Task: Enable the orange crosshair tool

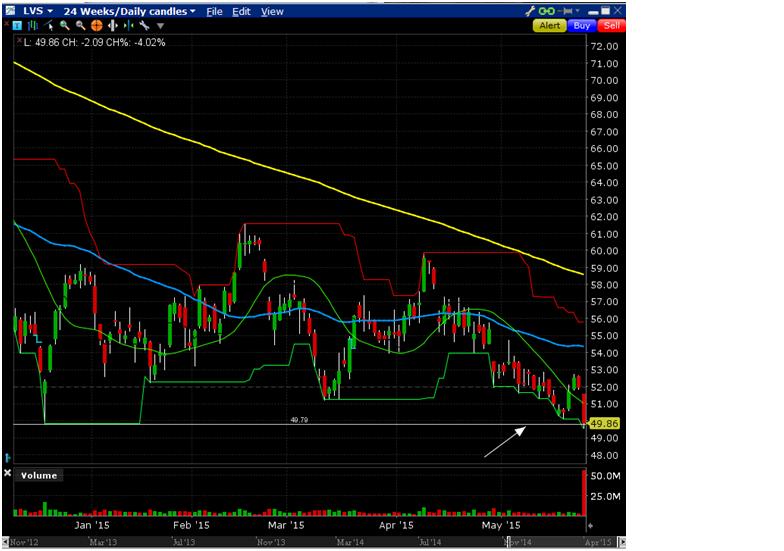Action: [x=95, y=25]
